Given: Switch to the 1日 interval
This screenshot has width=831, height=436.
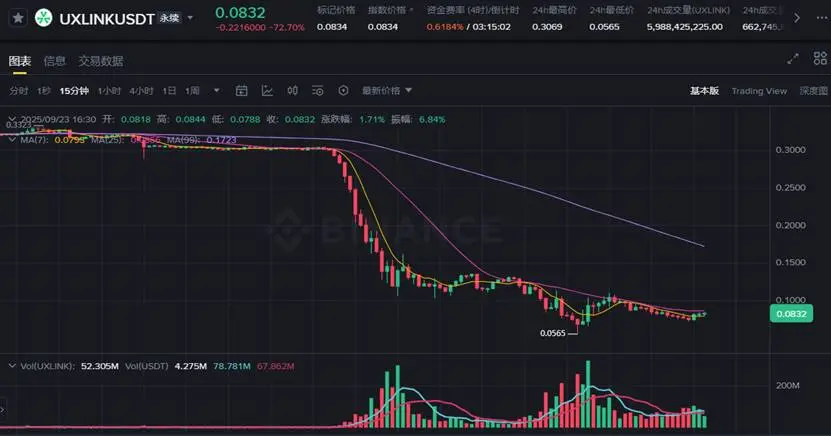Looking at the screenshot, I should pos(169,91).
